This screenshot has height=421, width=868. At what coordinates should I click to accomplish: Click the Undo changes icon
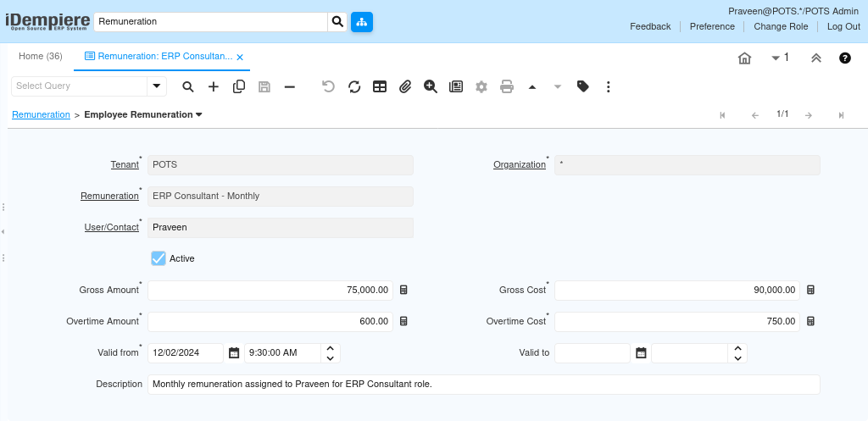click(x=329, y=87)
